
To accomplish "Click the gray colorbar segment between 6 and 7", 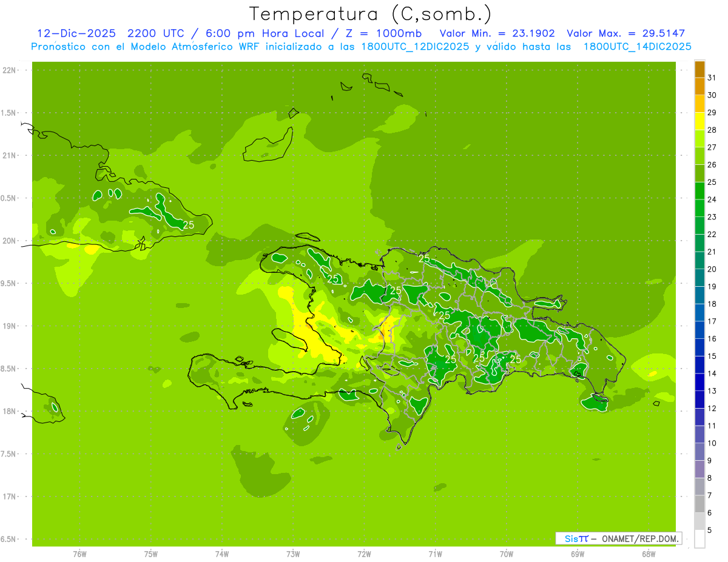I will point(699,504).
